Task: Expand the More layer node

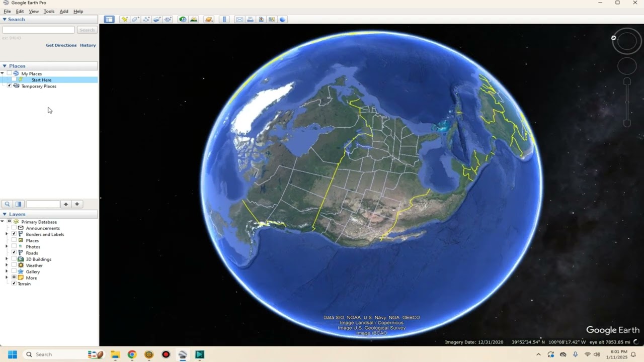Action: coord(7,278)
